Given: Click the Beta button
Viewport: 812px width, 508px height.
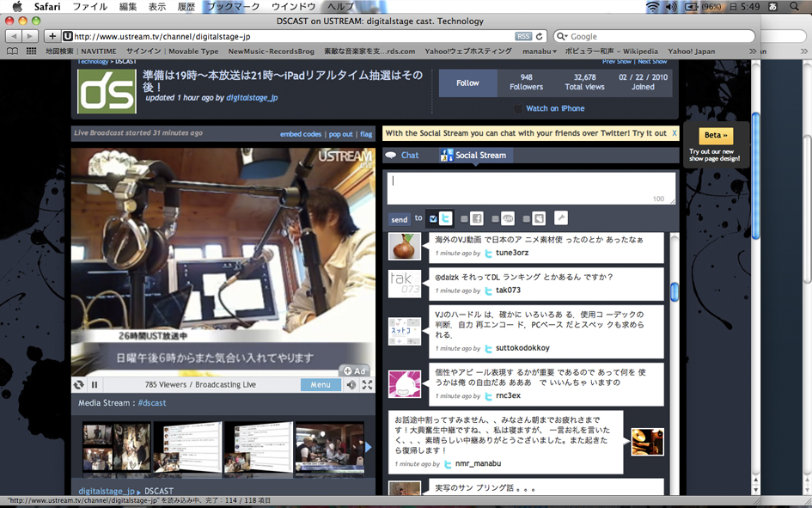Looking at the screenshot, I should coord(716,135).
